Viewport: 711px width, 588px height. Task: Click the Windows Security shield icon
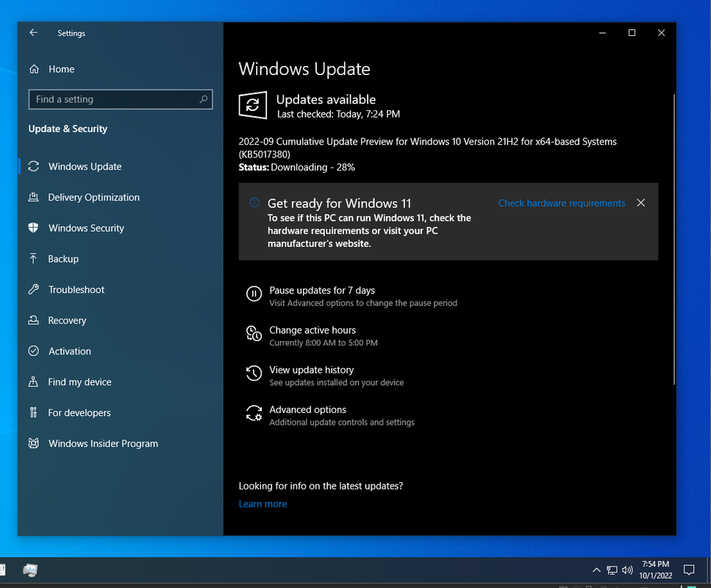click(34, 228)
